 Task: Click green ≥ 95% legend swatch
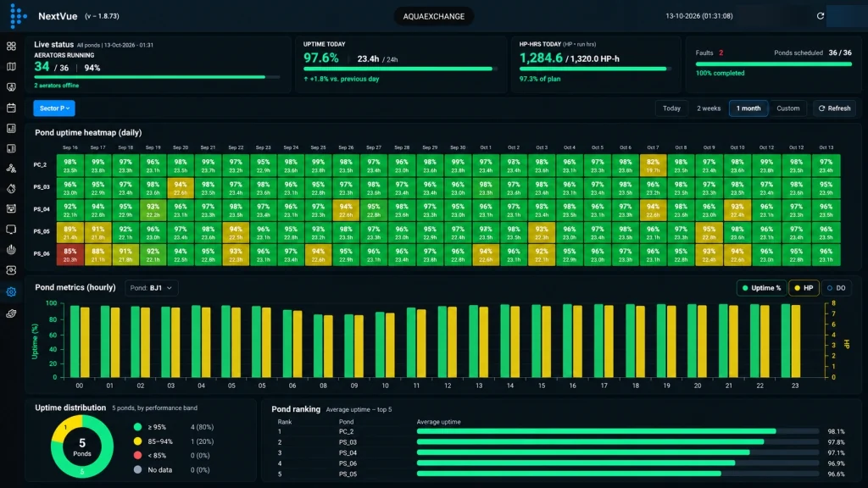[x=138, y=427]
